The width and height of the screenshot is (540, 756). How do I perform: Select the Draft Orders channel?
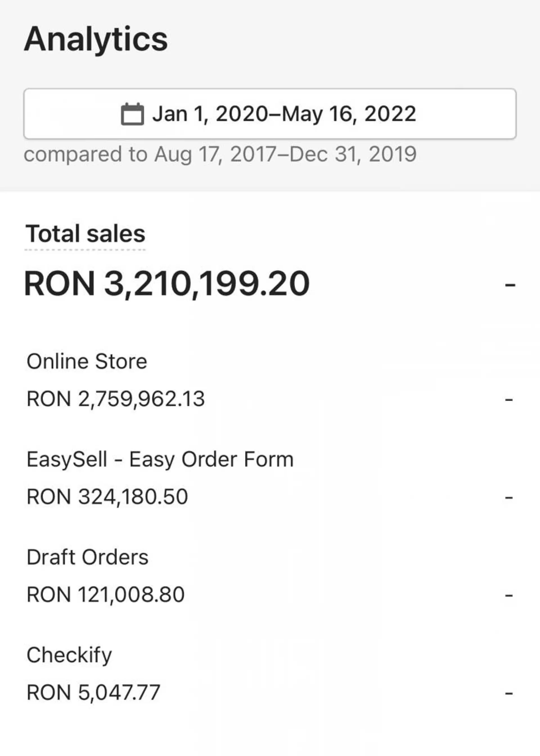coord(87,557)
